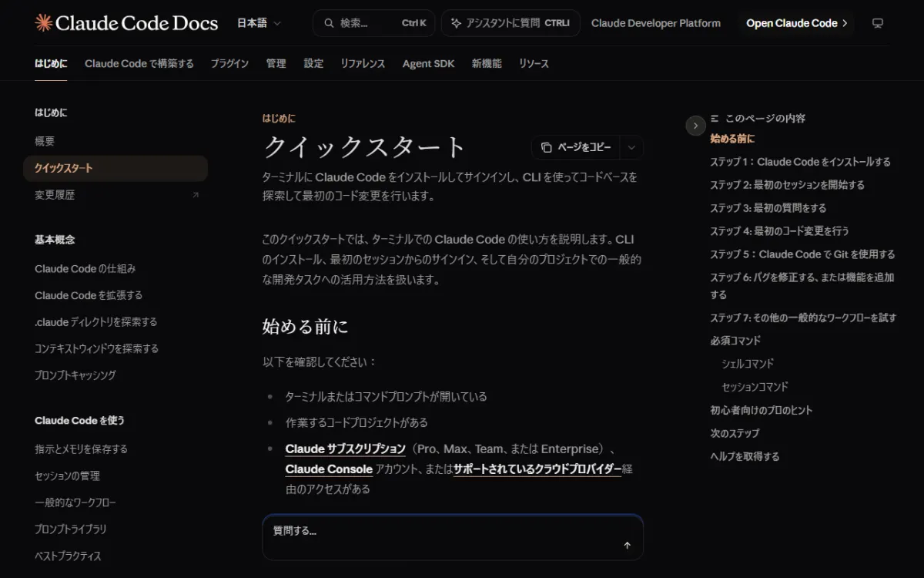The image size is (924, 578).
Task: Click the Open Claude Code button
Action: 797,23
